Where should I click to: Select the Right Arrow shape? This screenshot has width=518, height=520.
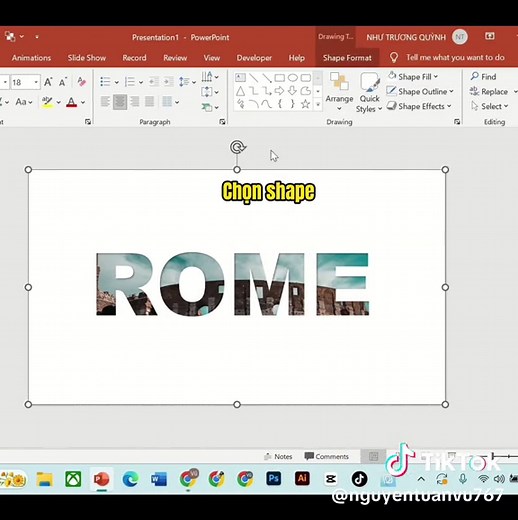point(279,91)
